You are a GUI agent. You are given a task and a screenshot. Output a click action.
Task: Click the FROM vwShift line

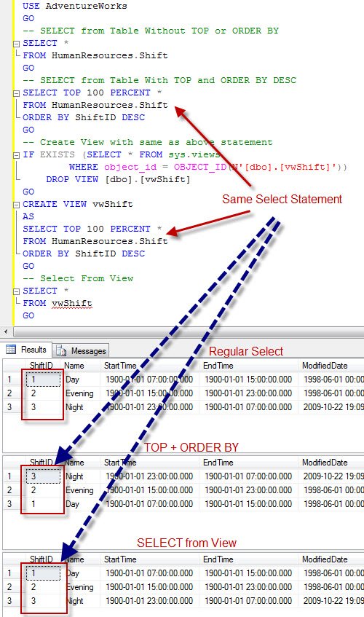point(58,303)
